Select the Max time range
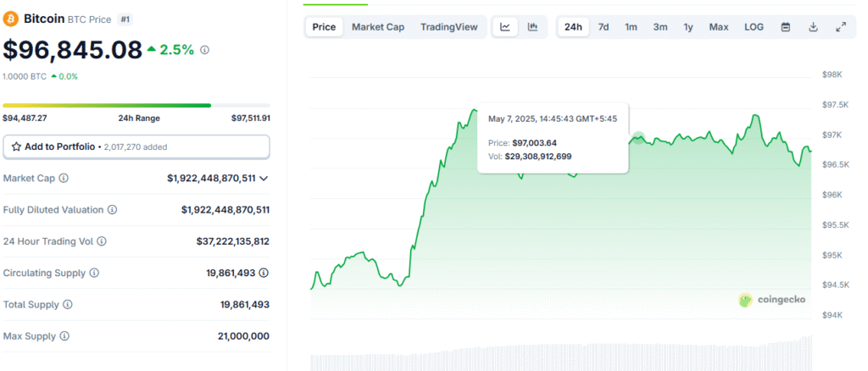 [x=719, y=27]
